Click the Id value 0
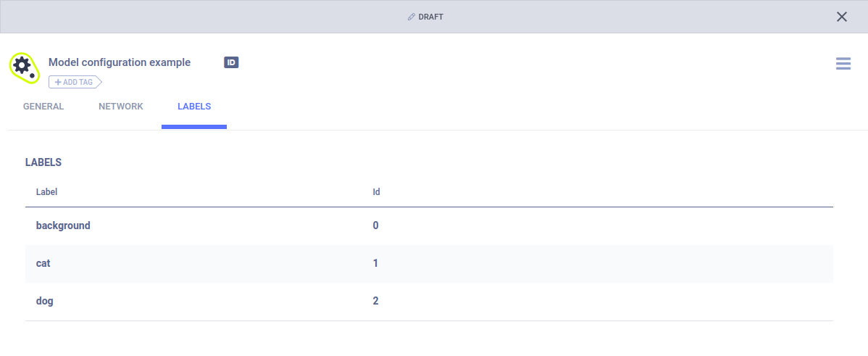Viewport: 868px width, 356px height. [x=376, y=225]
